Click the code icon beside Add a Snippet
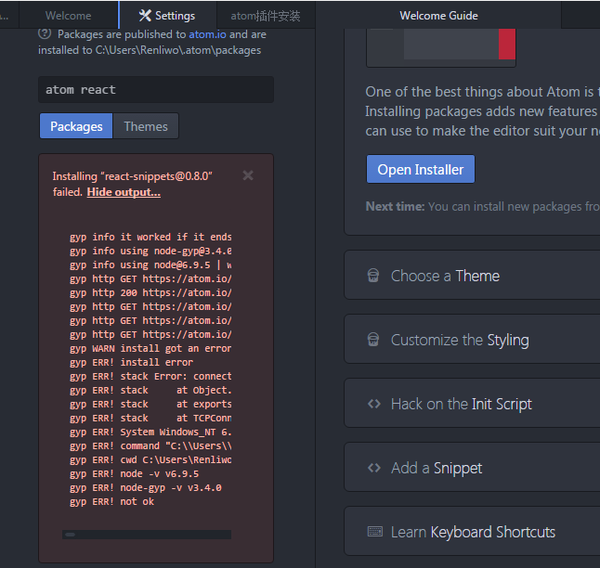This screenshot has height=568, width=600. [374, 468]
